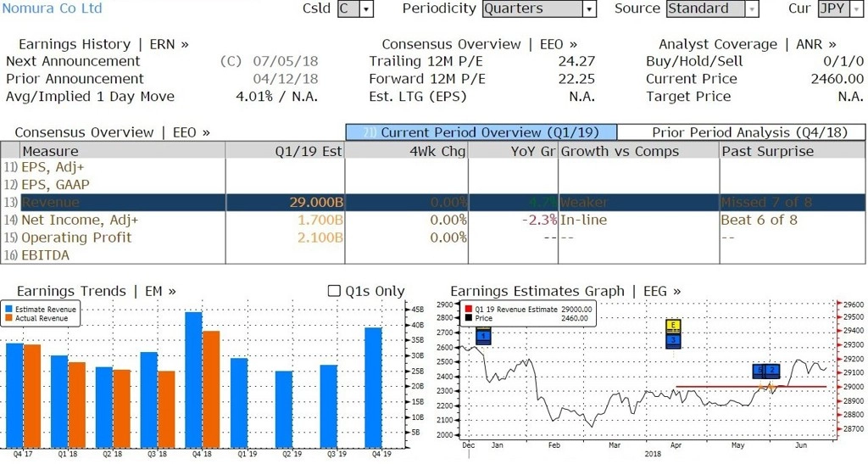
Task: Click the Buy/Hold/Sell value 0/1/0
Action: (x=843, y=61)
